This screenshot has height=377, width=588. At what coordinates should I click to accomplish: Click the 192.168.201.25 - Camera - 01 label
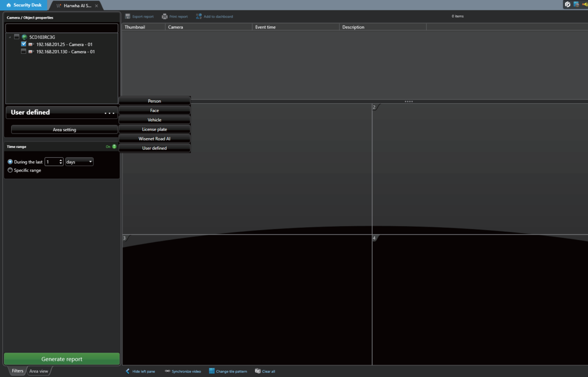(x=65, y=45)
